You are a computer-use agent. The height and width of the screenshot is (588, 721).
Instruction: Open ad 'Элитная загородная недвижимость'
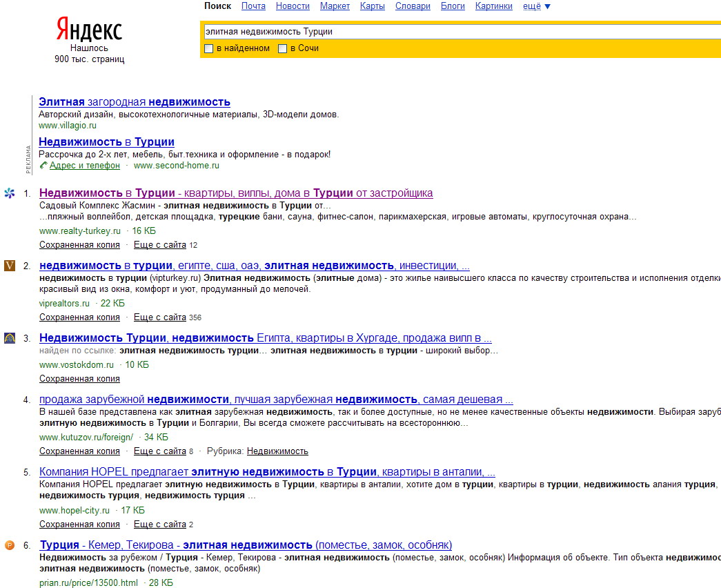click(135, 102)
